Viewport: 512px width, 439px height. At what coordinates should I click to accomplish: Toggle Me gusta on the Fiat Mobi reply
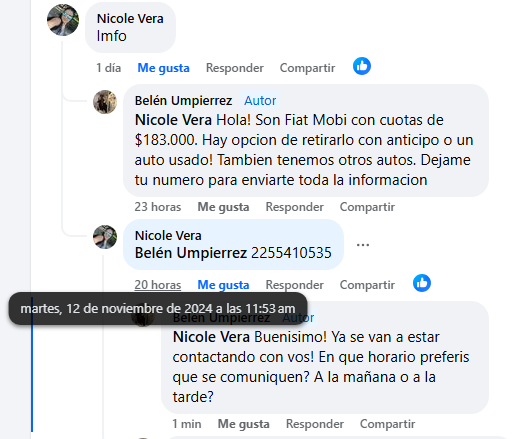pos(223,207)
